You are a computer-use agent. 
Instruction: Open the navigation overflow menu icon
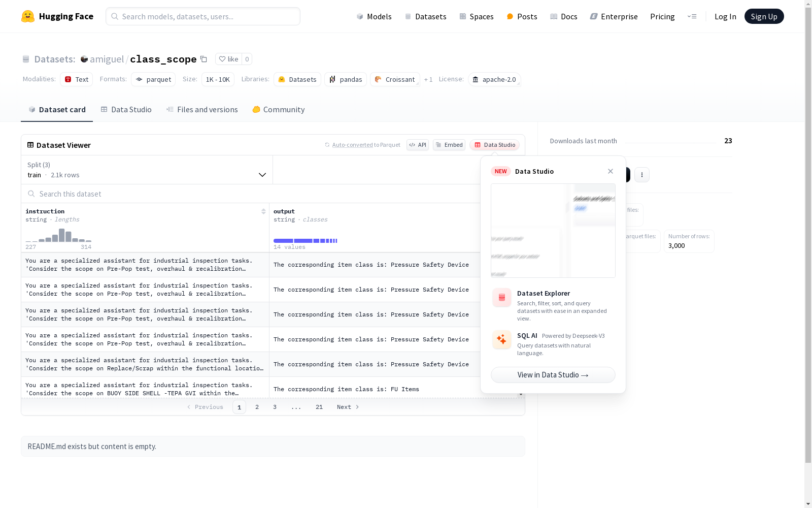[692, 16]
